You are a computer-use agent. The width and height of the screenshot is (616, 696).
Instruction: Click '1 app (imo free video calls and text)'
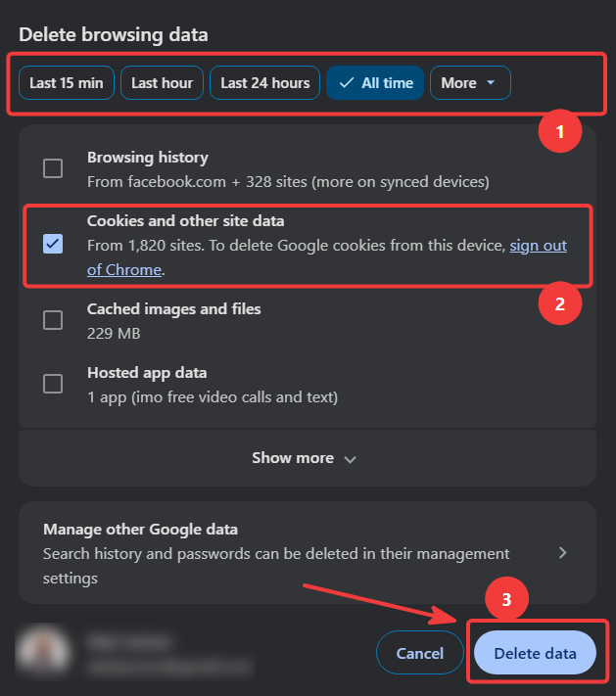(213, 397)
